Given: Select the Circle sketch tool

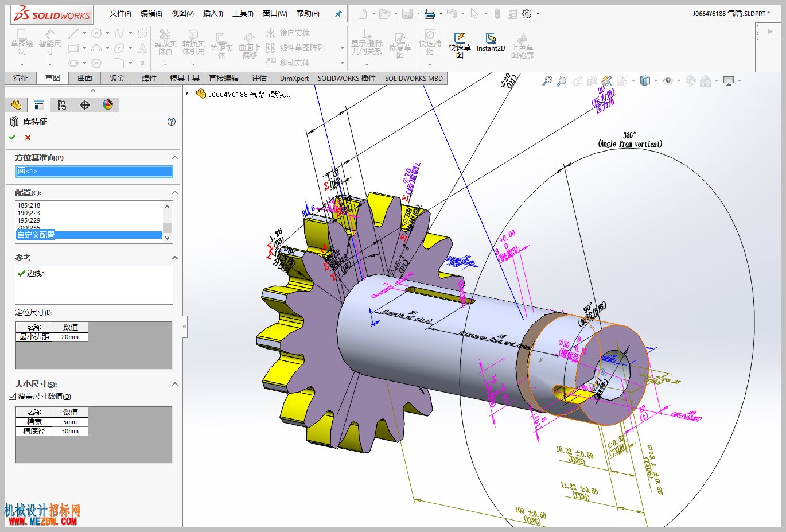Looking at the screenshot, I should click(96, 33).
